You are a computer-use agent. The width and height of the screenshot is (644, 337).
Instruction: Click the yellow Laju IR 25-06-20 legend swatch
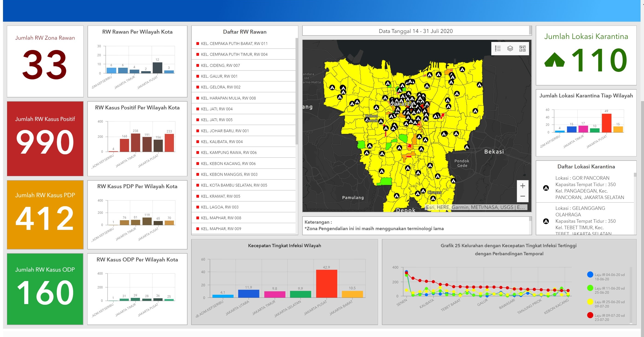coord(590,302)
